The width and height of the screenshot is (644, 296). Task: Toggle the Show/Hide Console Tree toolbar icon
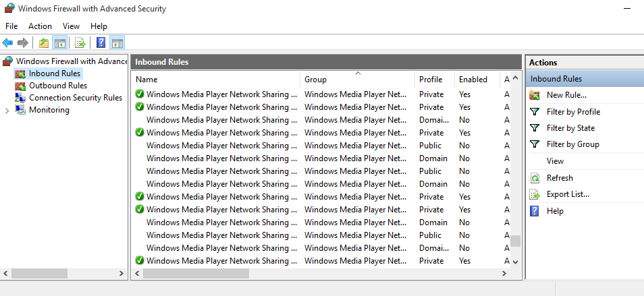point(60,42)
